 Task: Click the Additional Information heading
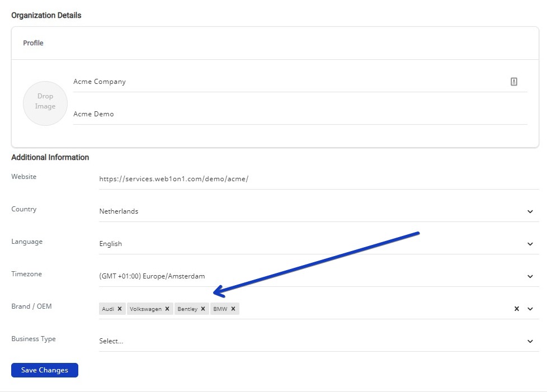50,157
